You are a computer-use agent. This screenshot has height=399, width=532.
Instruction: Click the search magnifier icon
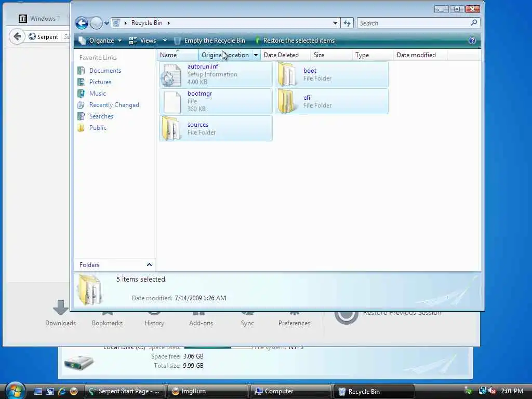[474, 23]
